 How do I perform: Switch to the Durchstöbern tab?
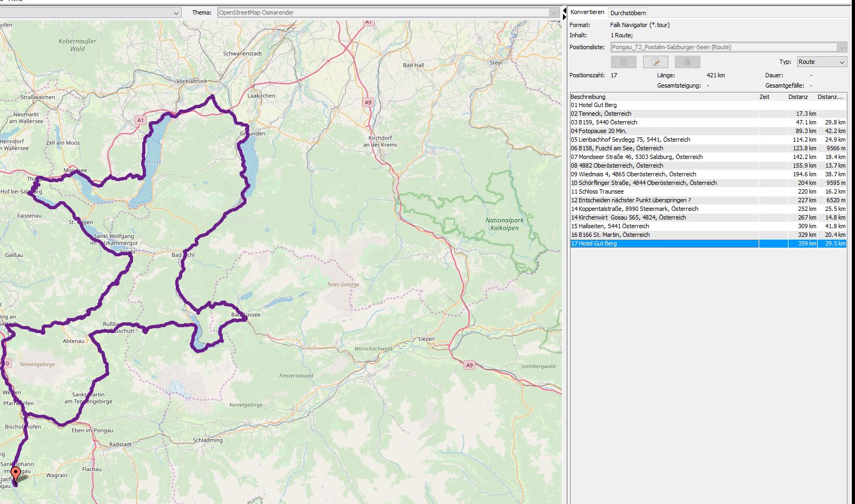click(x=628, y=13)
